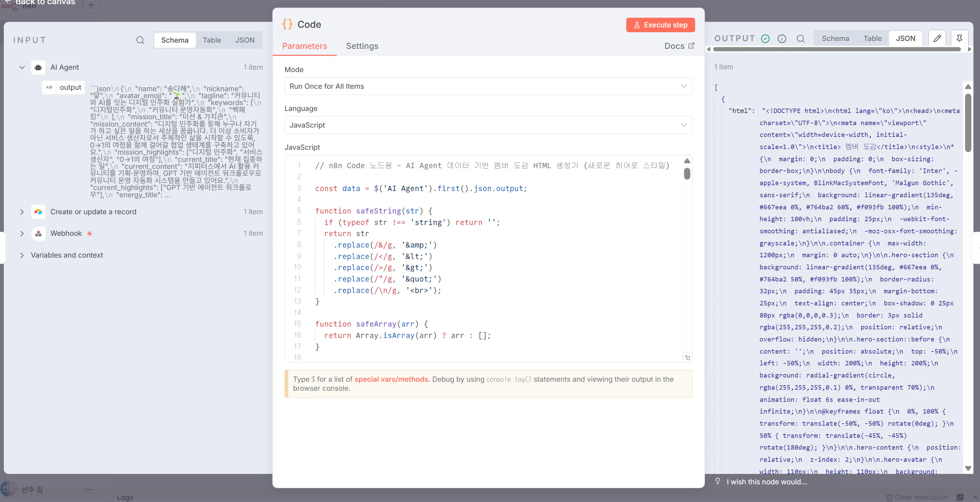
Task: Switch OUTPUT view to Schema
Action: click(x=835, y=38)
